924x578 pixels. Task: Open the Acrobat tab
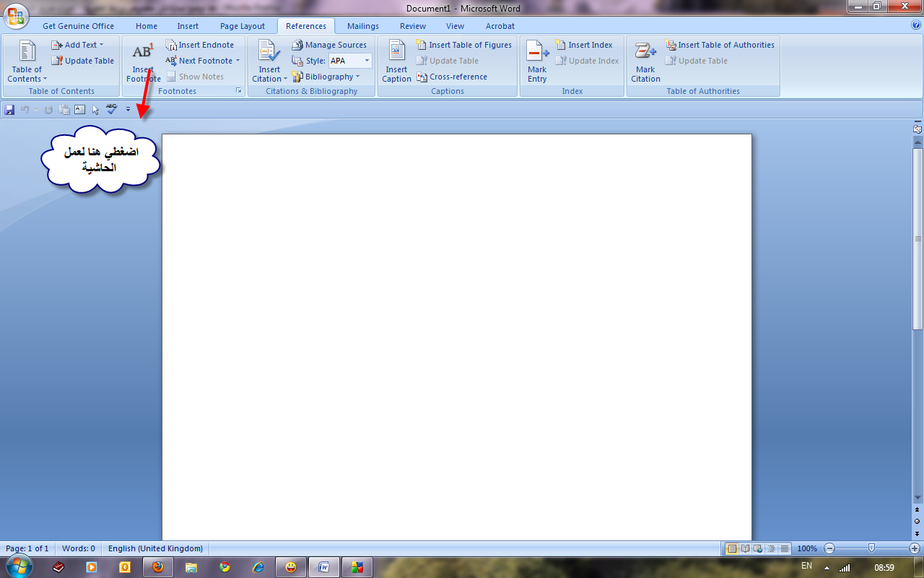tap(500, 26)
